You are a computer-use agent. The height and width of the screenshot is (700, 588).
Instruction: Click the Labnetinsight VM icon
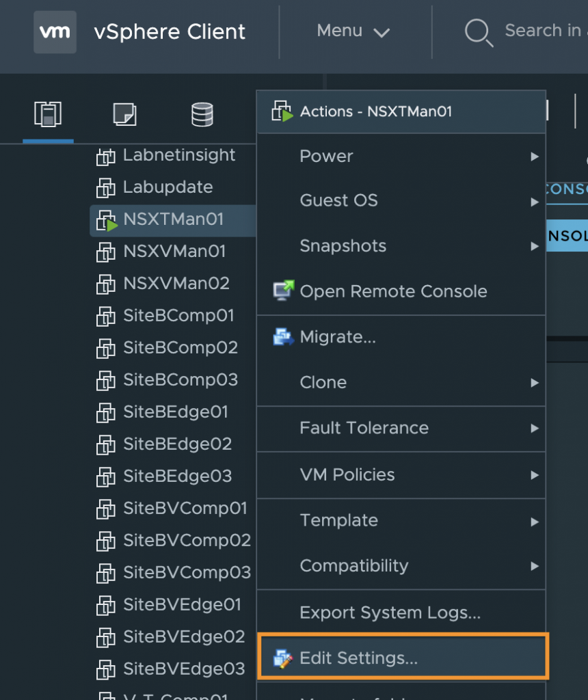pos(106,157)
